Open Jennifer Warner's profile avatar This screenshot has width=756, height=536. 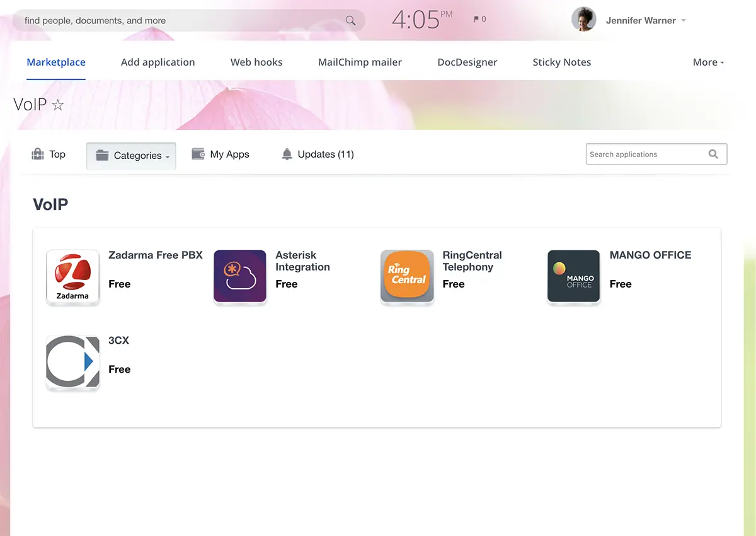coord(583,20)
